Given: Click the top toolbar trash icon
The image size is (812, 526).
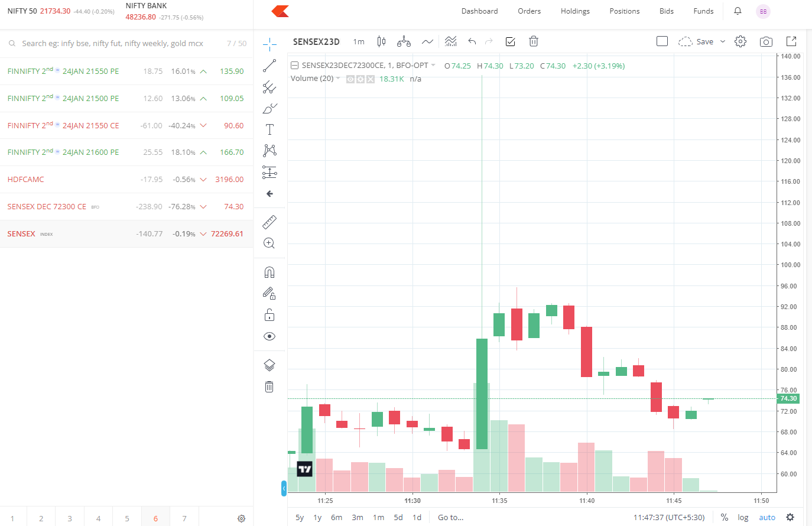Looking at the screenshot, I should tap(534, 41).
